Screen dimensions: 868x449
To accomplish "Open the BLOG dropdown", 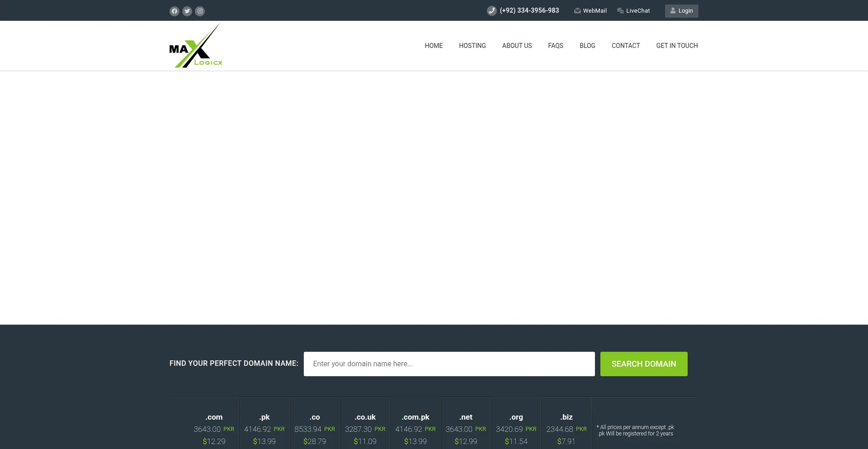I will point(587,46).
